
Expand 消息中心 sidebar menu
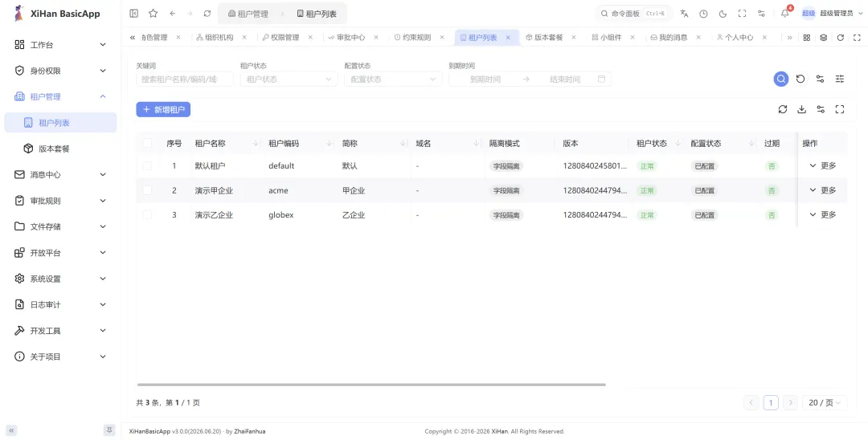[60, 175]
